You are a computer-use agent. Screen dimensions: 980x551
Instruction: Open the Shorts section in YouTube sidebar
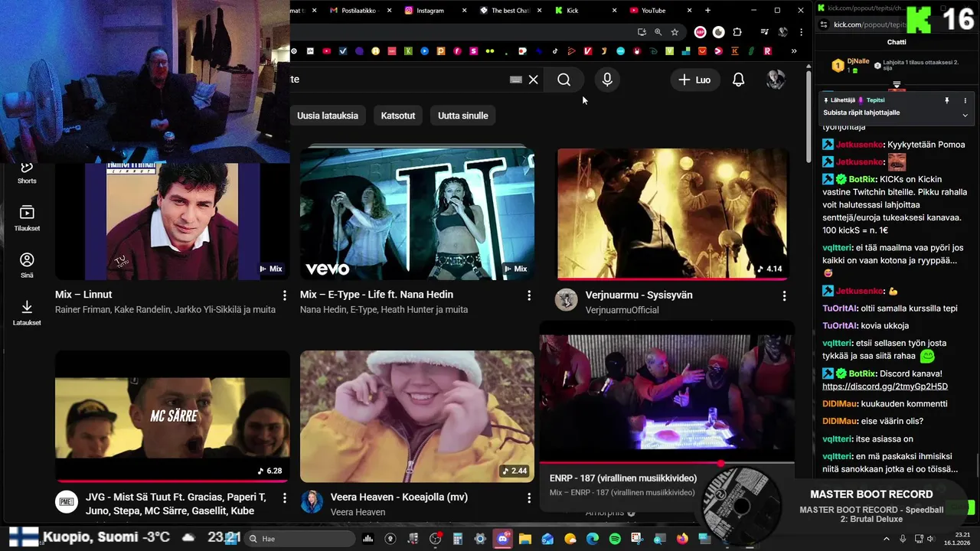click(27, 173)
